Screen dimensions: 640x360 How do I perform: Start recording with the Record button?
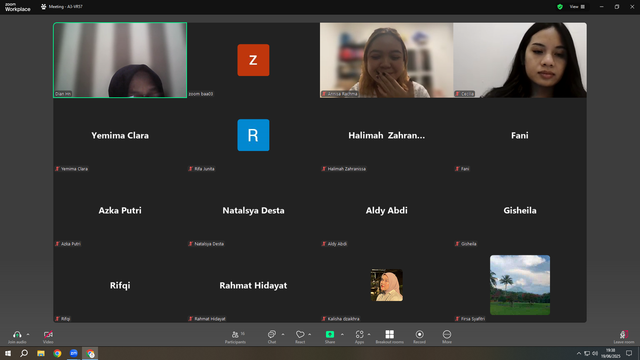(x=419, y=337)
